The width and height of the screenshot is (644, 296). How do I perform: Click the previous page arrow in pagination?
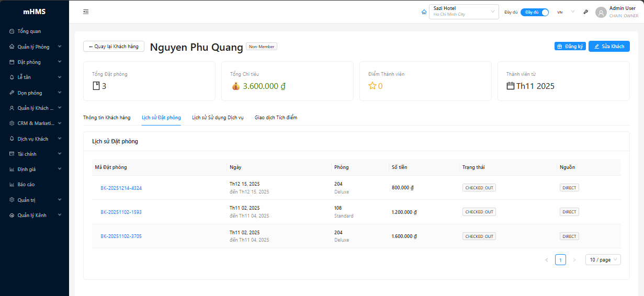[x=547, y=260]
